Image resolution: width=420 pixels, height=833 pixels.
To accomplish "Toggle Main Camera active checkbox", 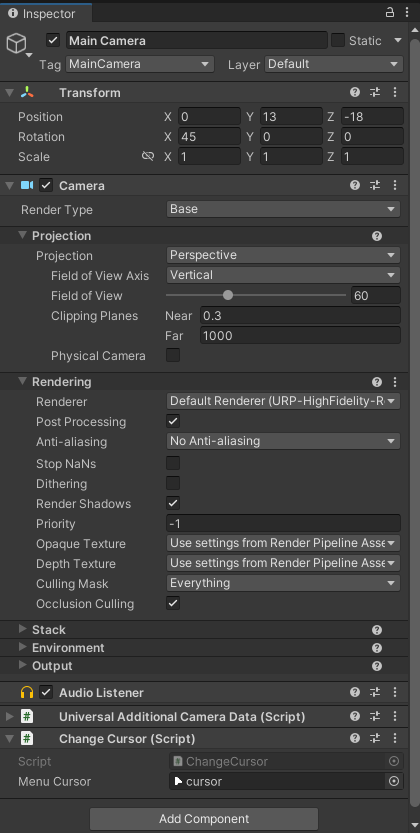I will 53,40.
